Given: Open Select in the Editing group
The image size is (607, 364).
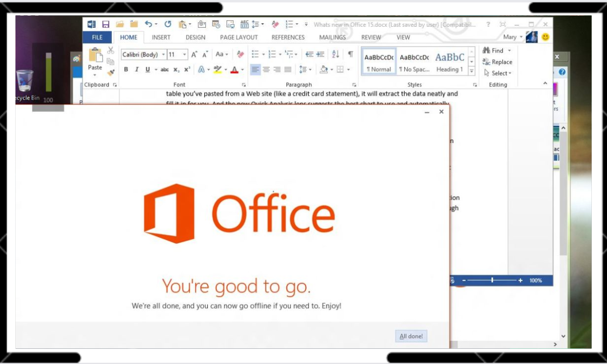Looking at the screenshot, I should 498,73.
